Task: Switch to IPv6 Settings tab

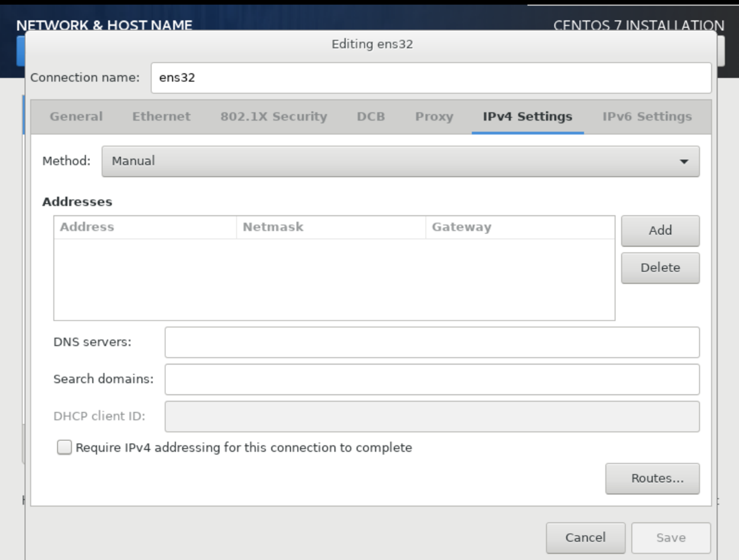Action: click(647, 117)
